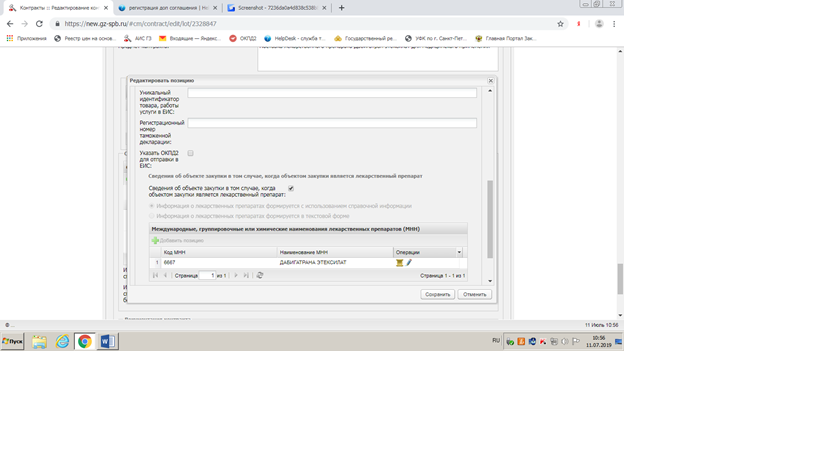Click the red extension icon beside the address bar
The width and height of the screenshot is (819, 460).
click(579, 23)
